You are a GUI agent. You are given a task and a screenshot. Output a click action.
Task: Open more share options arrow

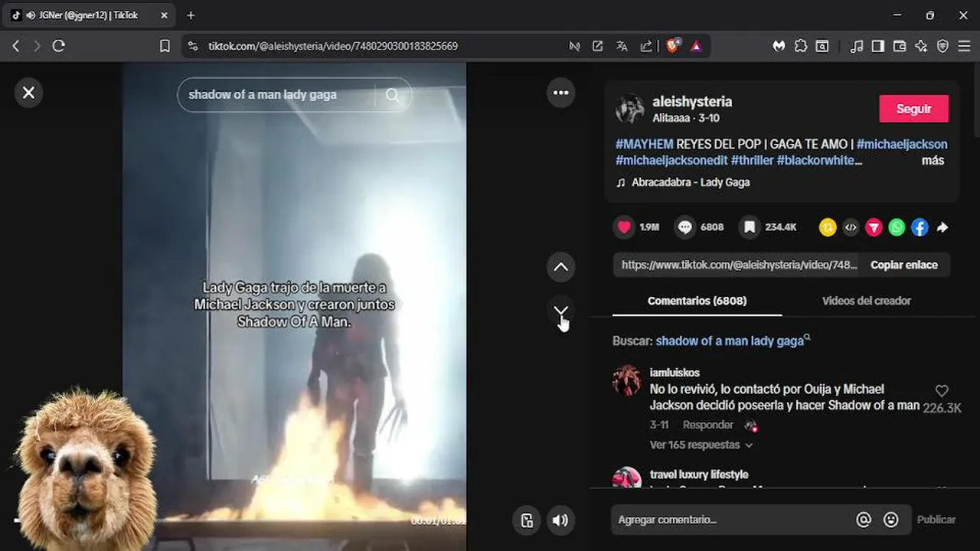(942, 227)
